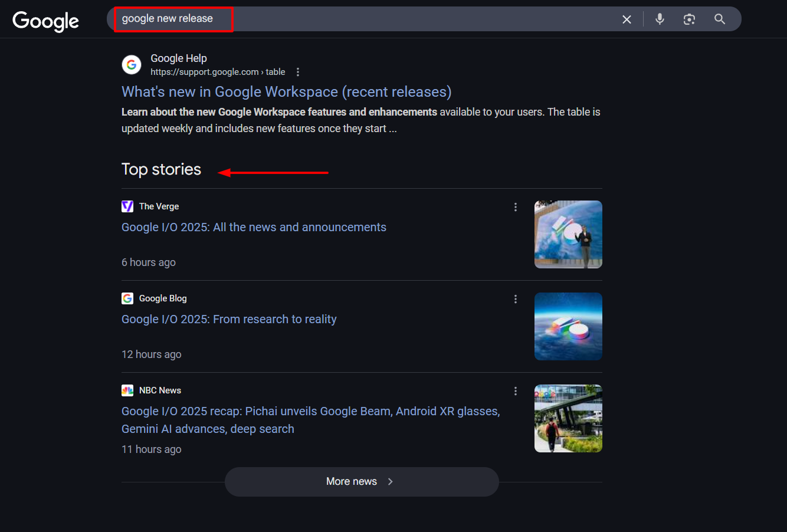Click the magnifying glass search button
The height and width of the screenshot is (532, 787).
pyautogui.click(x=720, y=19)
